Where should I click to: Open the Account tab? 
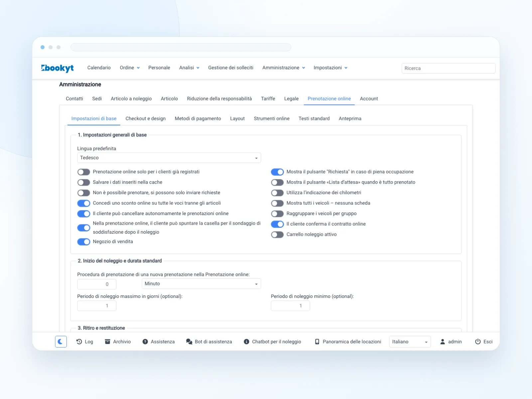369,98
